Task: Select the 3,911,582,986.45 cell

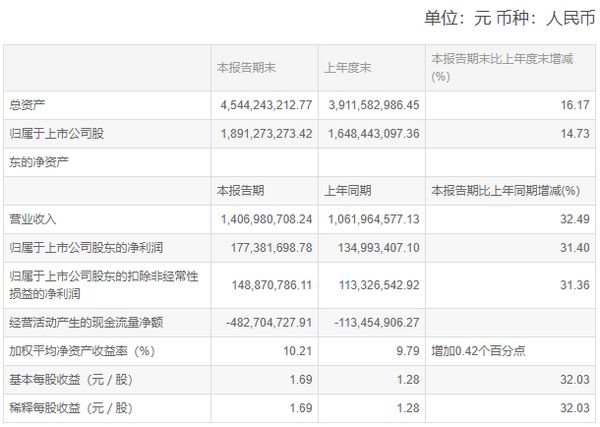Action: [x=370, y=101]
